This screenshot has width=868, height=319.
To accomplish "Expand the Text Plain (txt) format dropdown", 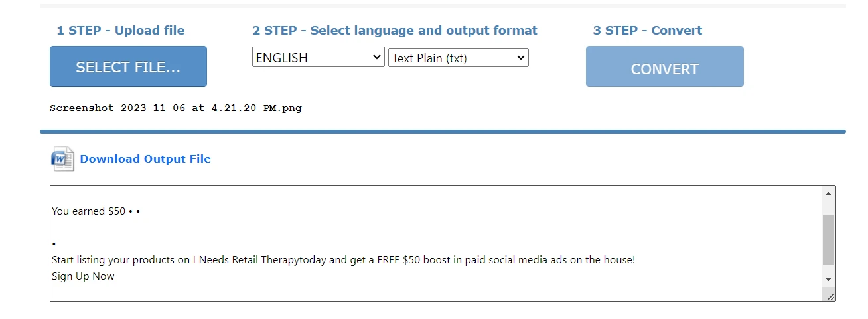I will pos(458,58).
